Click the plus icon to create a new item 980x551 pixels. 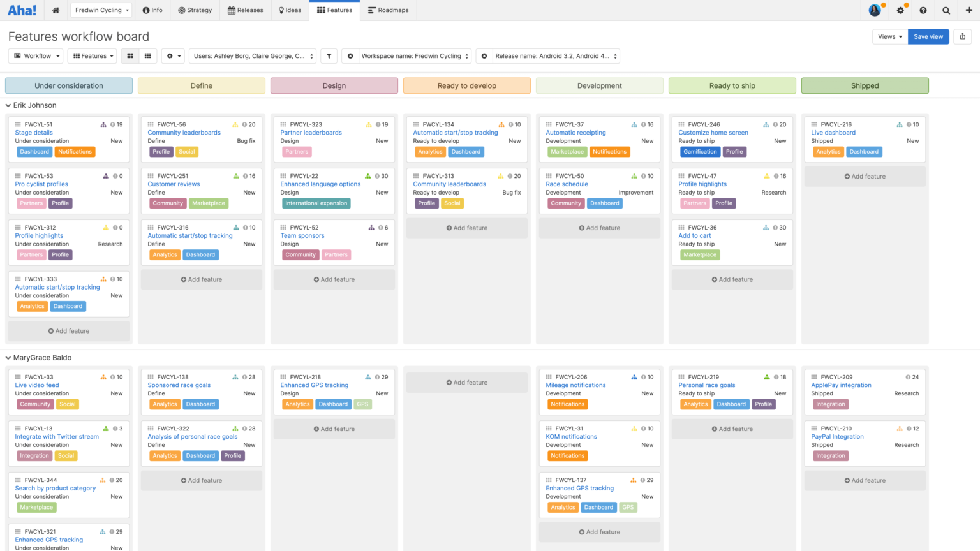click(970, 10)
